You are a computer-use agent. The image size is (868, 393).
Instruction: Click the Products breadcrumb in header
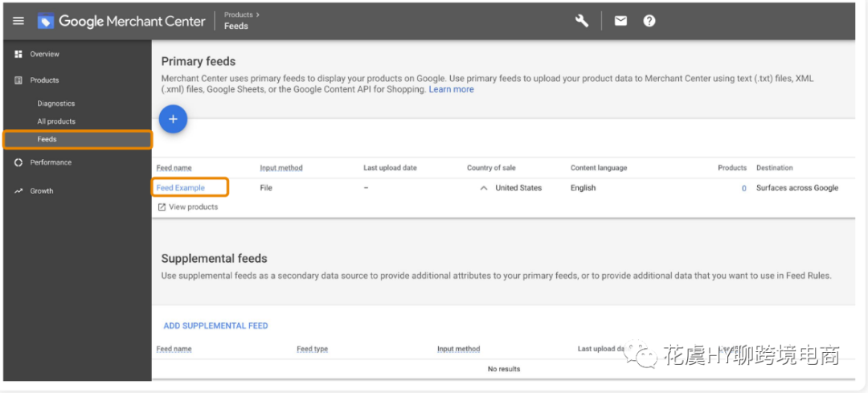click(x=239, y=15)
